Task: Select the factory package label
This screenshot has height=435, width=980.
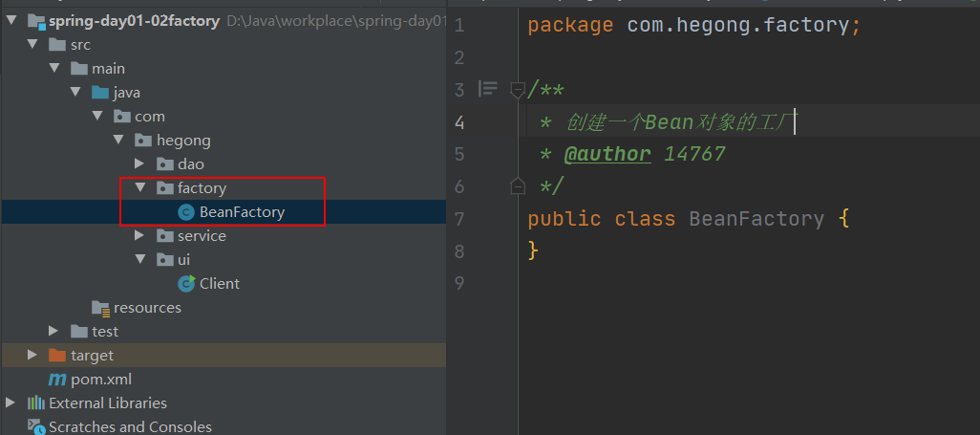Action: tap(202, 188)
